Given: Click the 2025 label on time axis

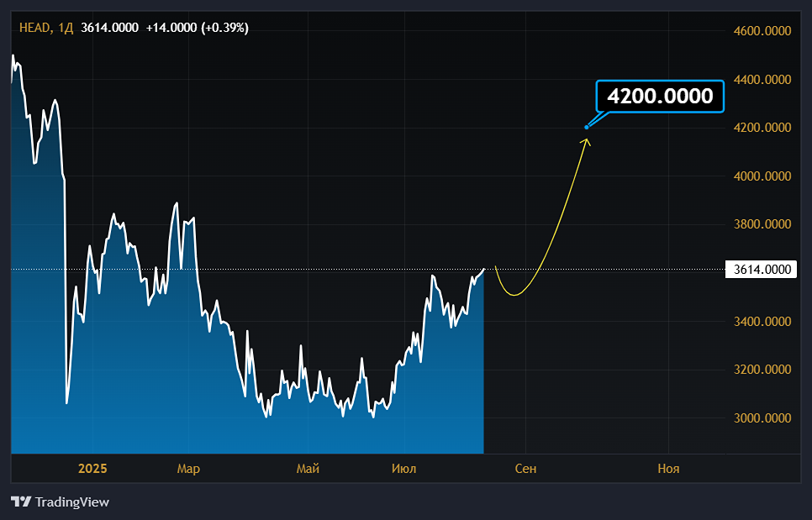Looking at the screenshot, I should pos(92,469).
